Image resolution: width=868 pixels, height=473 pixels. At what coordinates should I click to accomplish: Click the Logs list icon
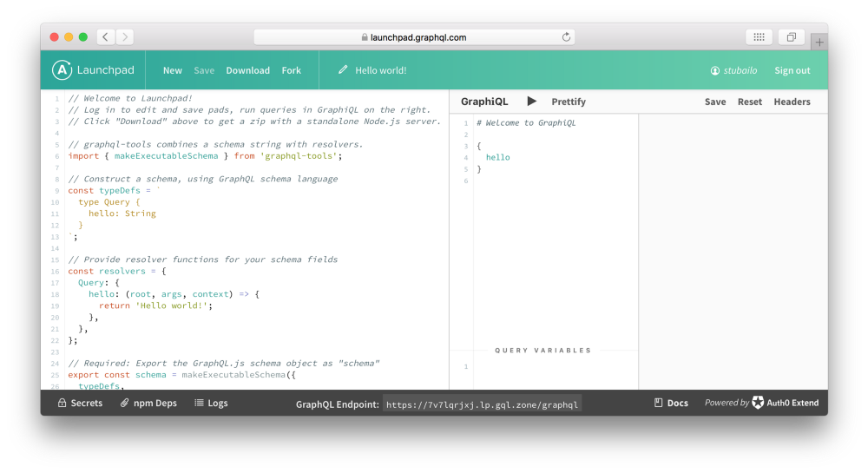(200, 403)
